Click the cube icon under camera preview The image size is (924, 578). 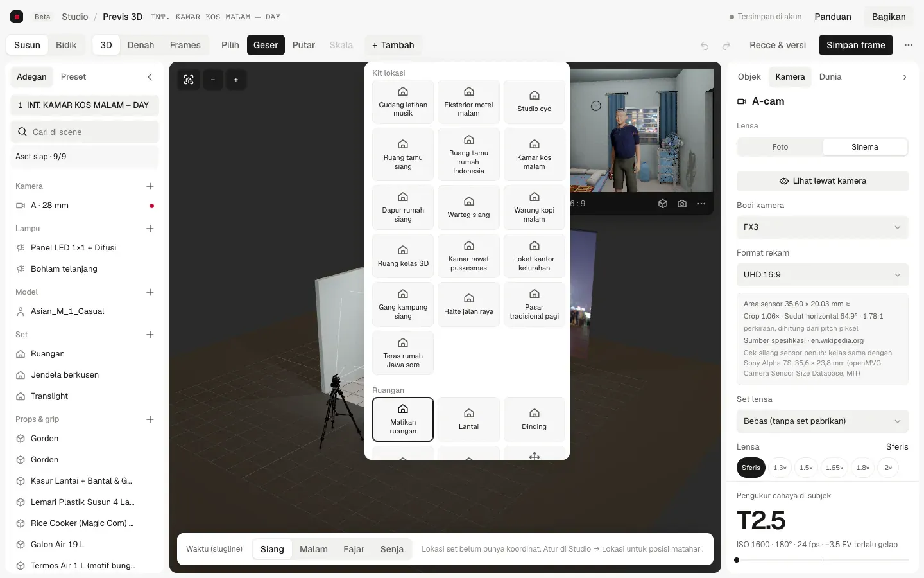click(x=663, y=204)
